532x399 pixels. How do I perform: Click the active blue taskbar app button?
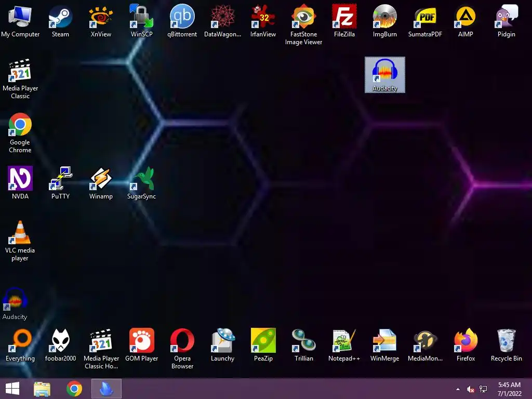coord(107,389)
